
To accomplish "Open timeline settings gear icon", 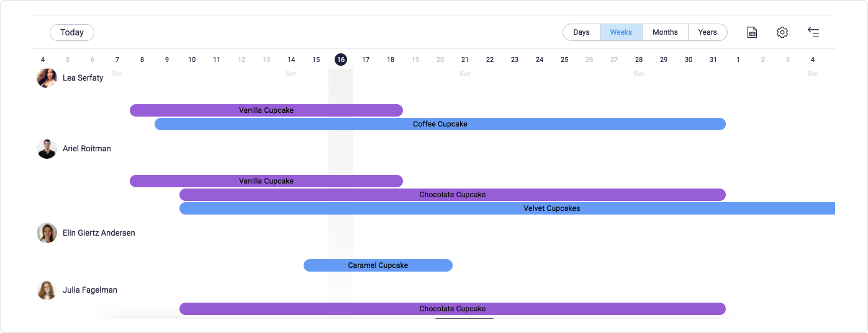I will point(782,33).
